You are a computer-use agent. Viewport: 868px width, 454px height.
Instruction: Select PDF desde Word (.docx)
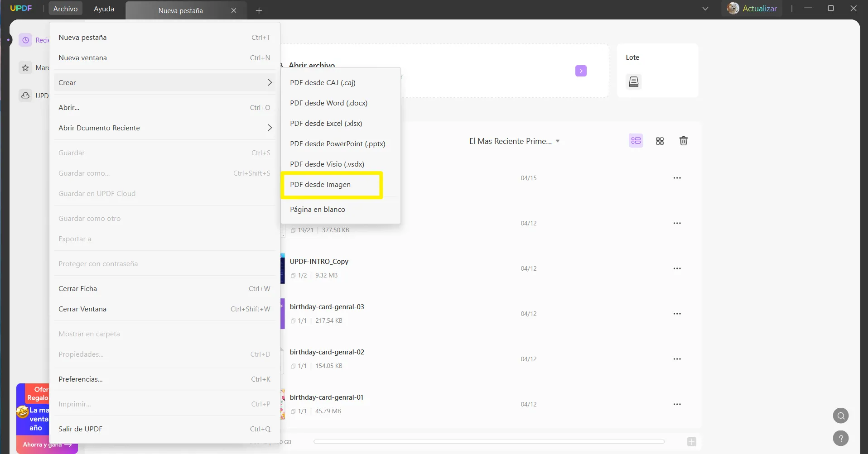(x=341, y=103)
